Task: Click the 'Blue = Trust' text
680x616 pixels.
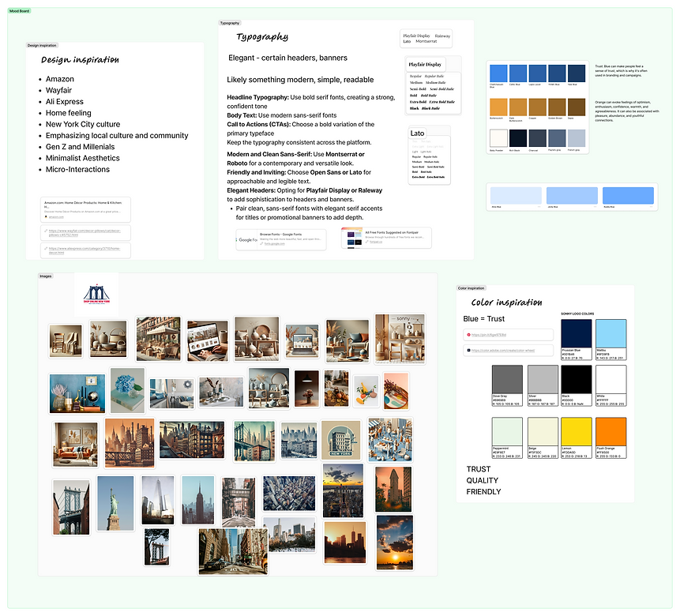Action: coord(483,319)
